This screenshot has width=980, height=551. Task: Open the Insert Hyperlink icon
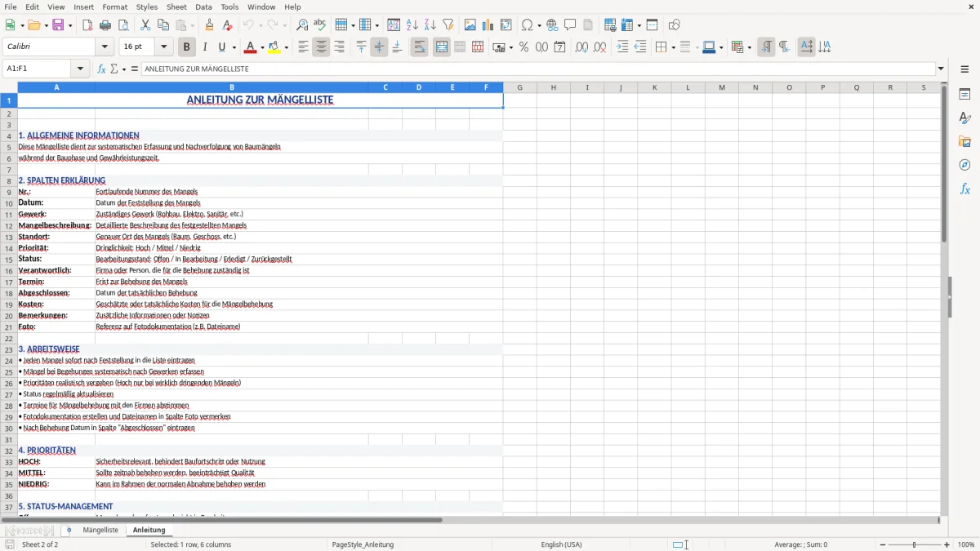(551, 24)
